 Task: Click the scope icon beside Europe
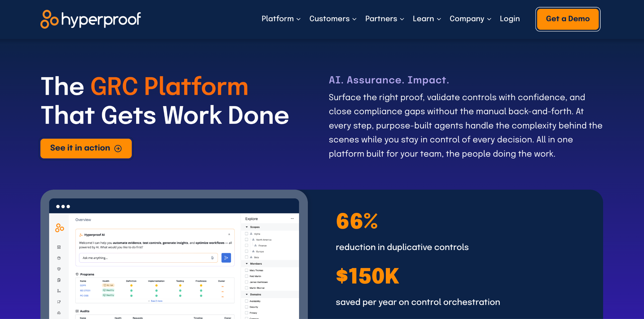(x=253, y=251)
